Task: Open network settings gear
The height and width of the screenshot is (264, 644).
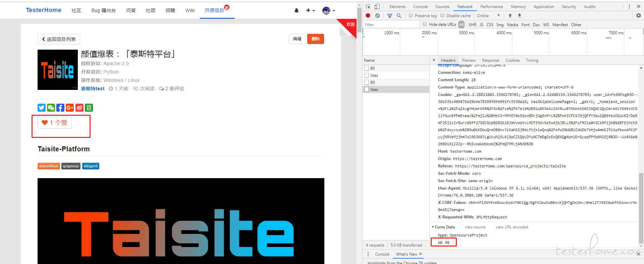Action: [x=638, y=15]
